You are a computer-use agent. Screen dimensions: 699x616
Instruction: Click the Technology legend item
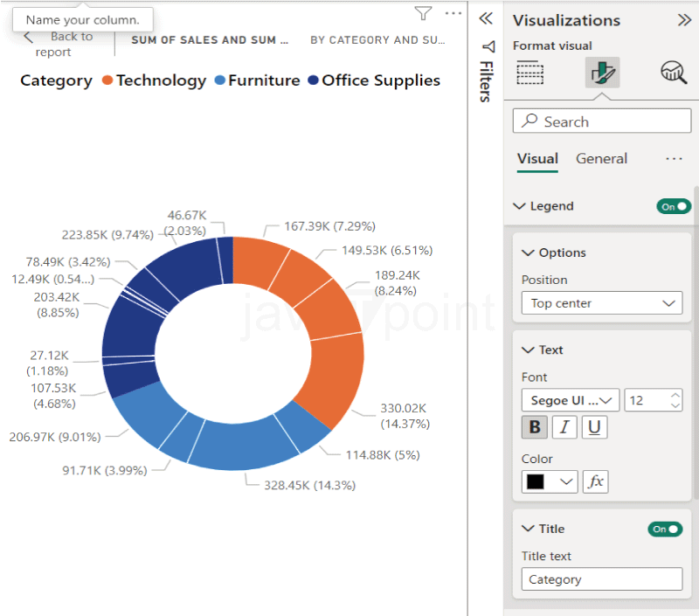point(154,80)
